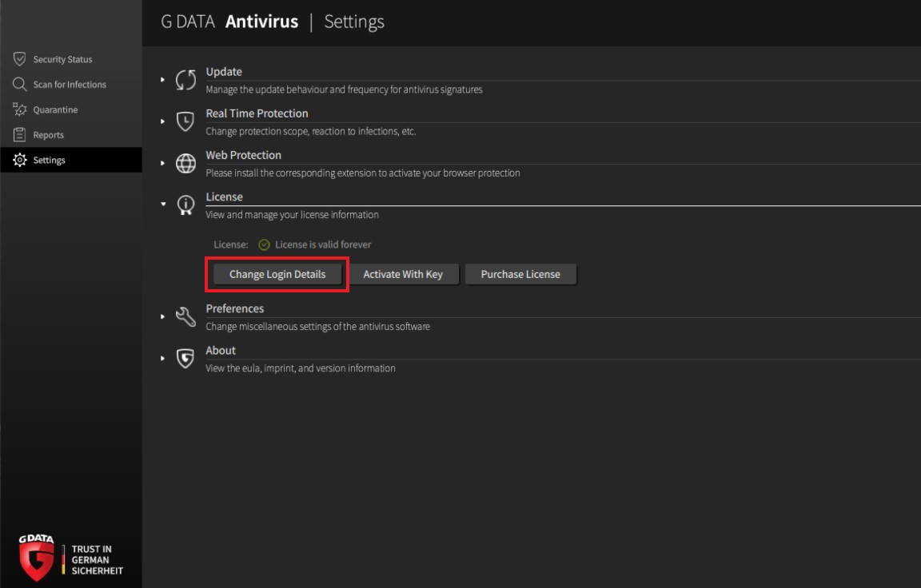Click the Quarantine bug icon

19,109
